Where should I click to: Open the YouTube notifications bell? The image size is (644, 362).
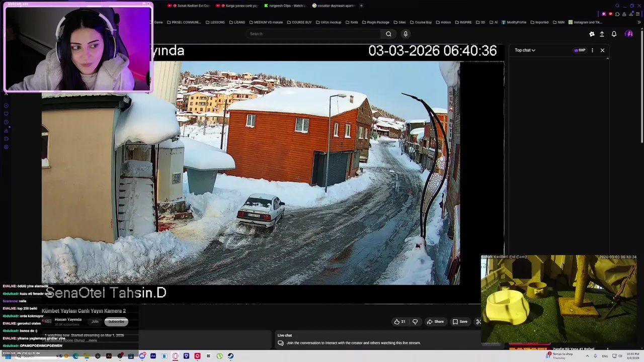[x=614, y=34]
